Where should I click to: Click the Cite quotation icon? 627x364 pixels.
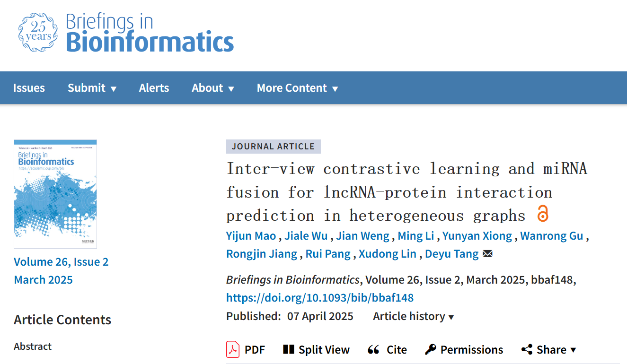[373, 350]
